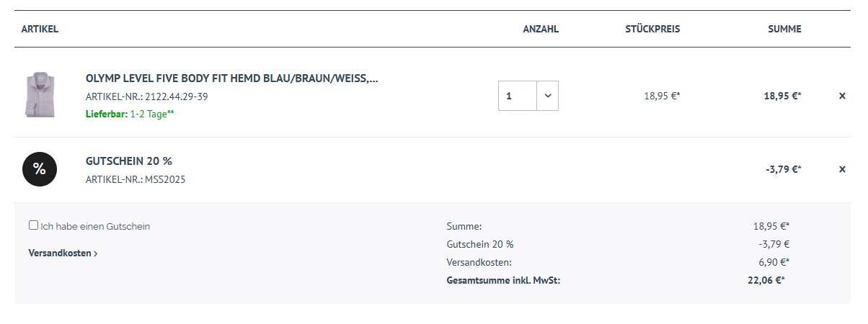This screenshot has width=868, height=324.
Task: Click the voucher code MSS2025
Action: click(x=165, y=179)
